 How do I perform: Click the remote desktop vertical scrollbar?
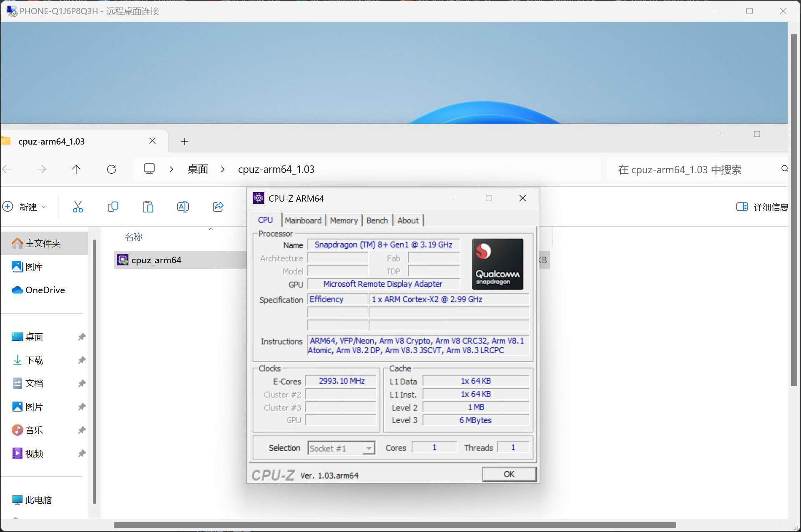point(794,210)
